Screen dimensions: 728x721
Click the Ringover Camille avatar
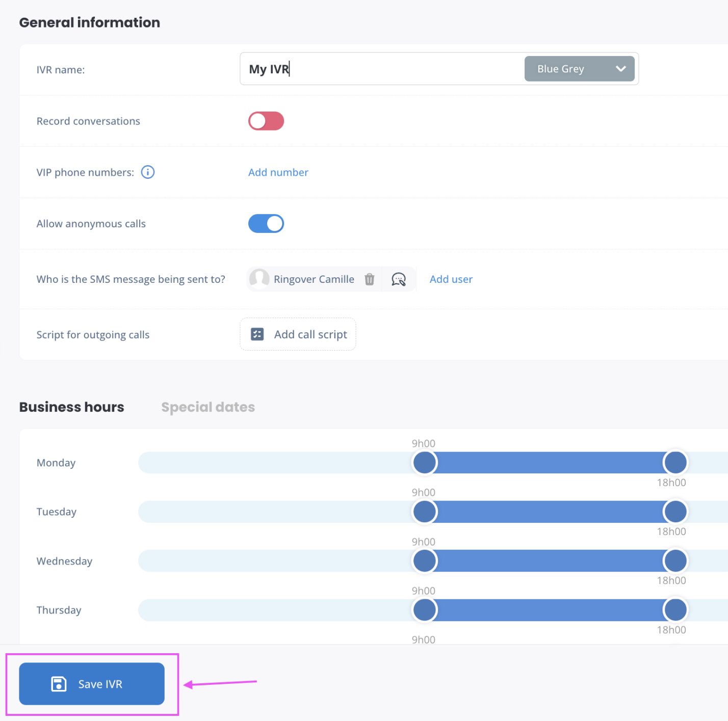click(259, 279)
